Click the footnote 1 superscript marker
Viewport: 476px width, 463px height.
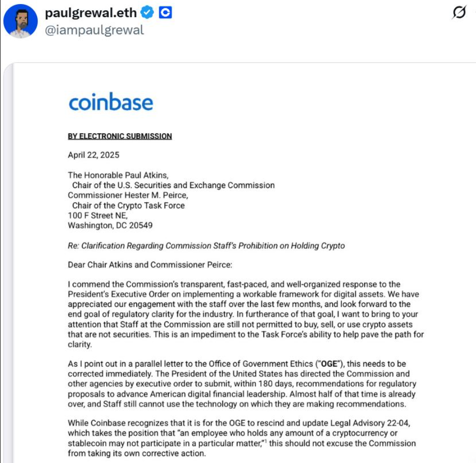(x=267, y=442)
